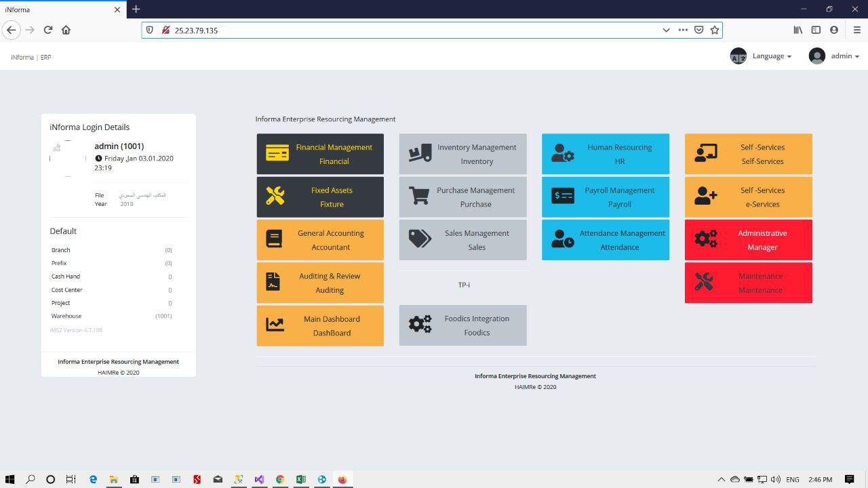Open a new browser tab
This screenshot has height=488, width=868.
click(x=136, y=9)
